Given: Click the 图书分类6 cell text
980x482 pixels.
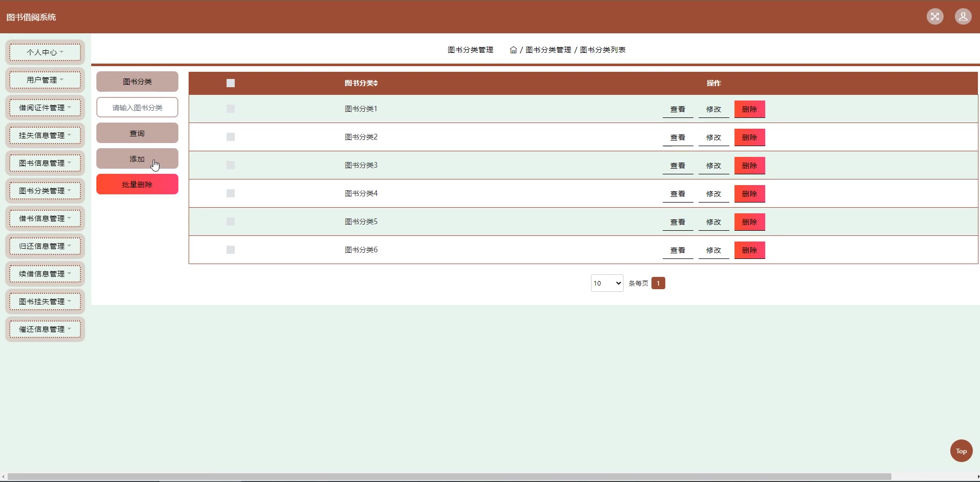Looking at the screenshot, I should tap(361, 250).
